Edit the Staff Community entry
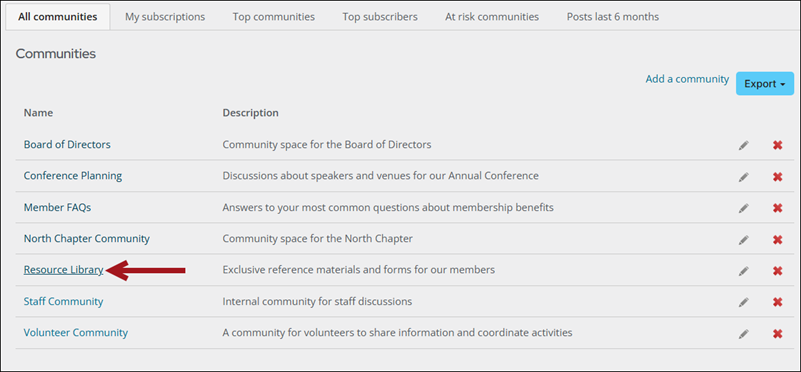 (744, 303)
